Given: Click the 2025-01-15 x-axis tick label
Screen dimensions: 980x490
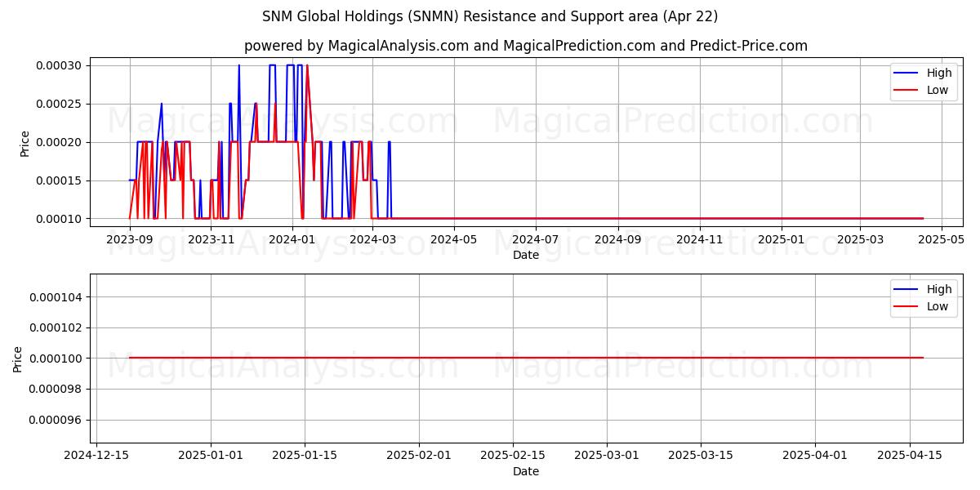Looking at the screenshot, I should tap(305, 456).
